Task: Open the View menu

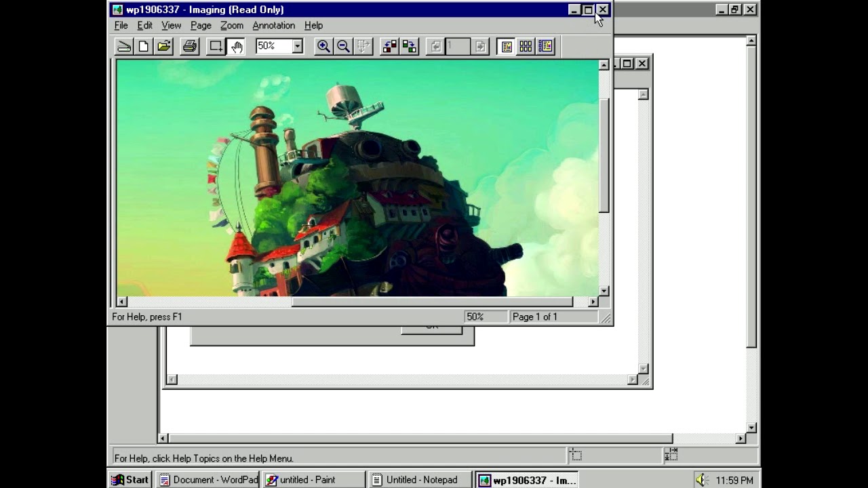Action: pyautogui.click(x=171, y=25)
